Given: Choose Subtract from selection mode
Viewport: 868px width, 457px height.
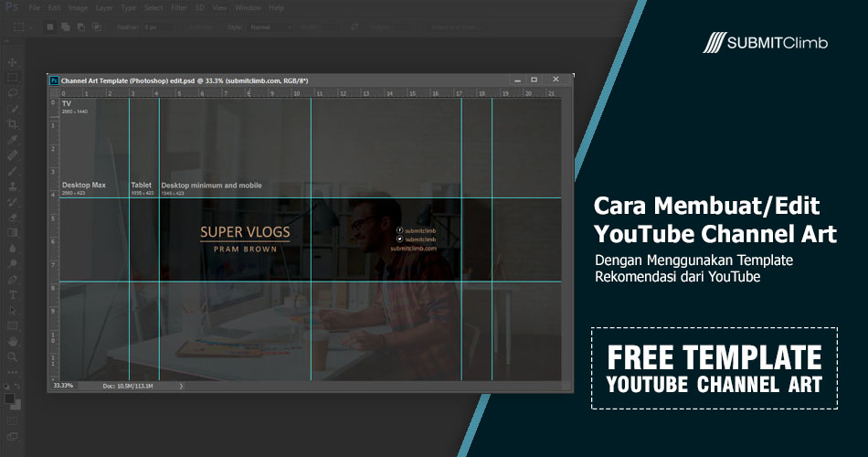Looking at the screenshot, I should click(x=80, y=27).
